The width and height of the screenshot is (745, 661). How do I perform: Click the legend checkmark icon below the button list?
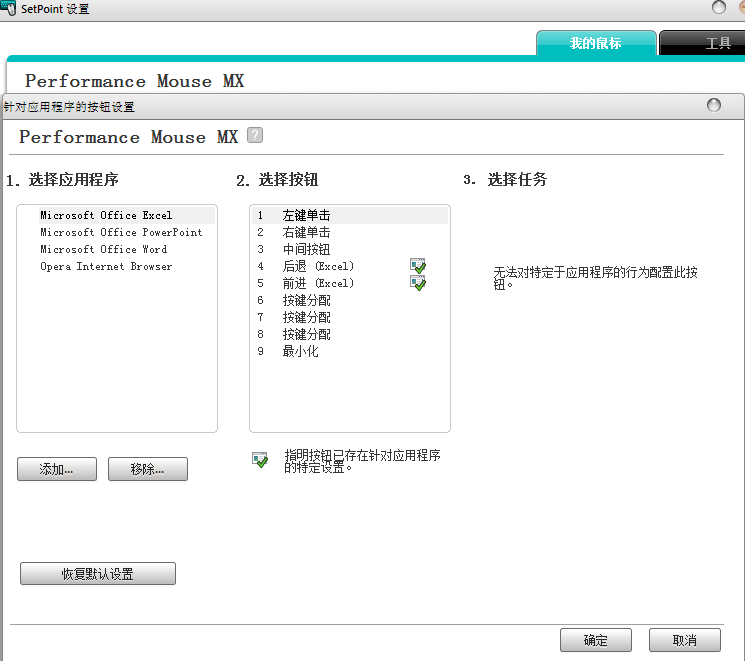260,460
